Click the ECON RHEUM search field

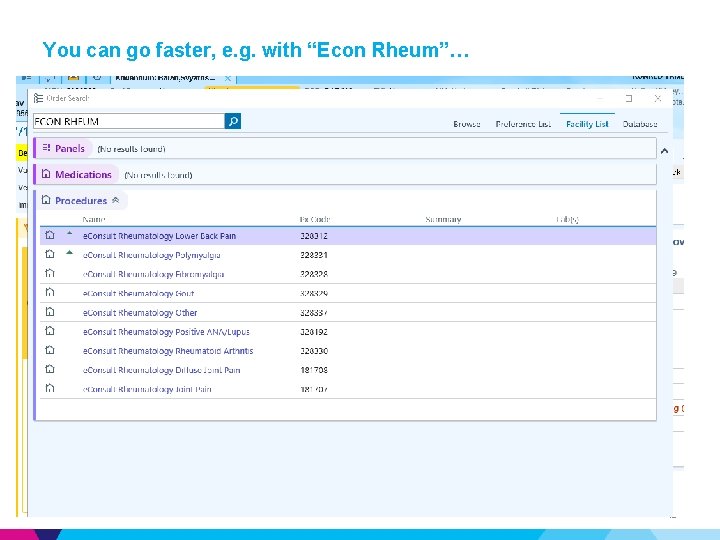click(129, 121)
